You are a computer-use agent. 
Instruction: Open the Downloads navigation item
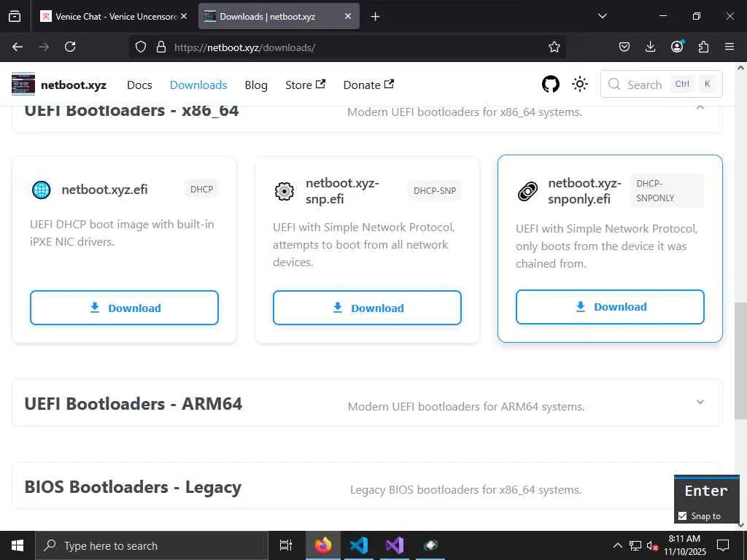(198, 85)
